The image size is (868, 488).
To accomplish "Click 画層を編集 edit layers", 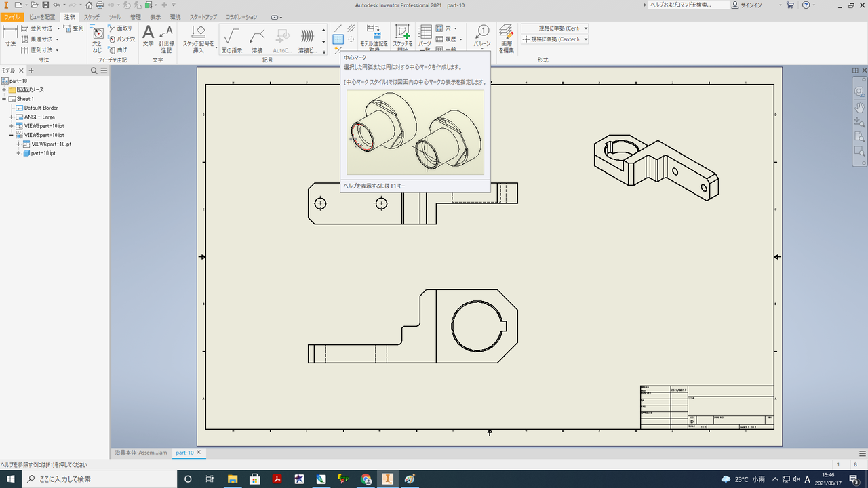I will (x=507, y=39).
